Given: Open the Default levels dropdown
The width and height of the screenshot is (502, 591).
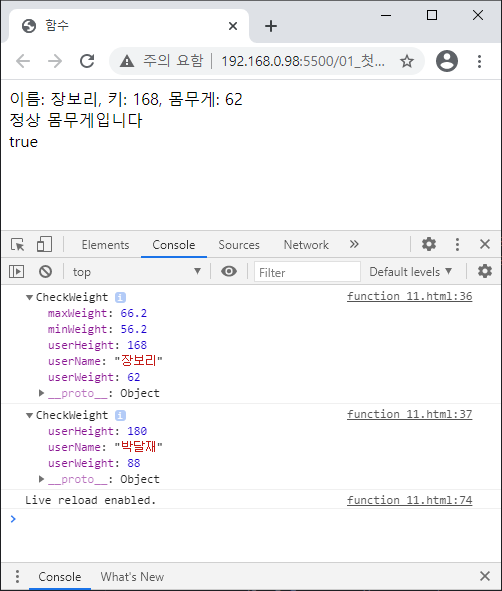Looking at the screenshot, I should (x=410, y=272).
